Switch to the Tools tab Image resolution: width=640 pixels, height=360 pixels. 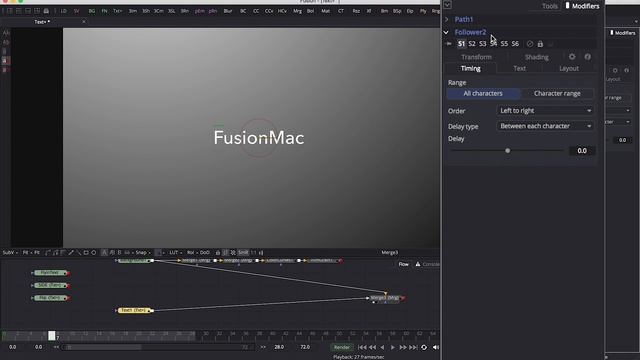549,6
